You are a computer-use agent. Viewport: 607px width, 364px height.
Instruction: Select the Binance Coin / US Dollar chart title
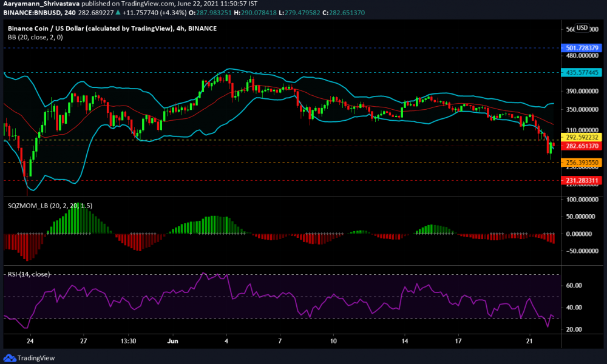pos(112,29)
